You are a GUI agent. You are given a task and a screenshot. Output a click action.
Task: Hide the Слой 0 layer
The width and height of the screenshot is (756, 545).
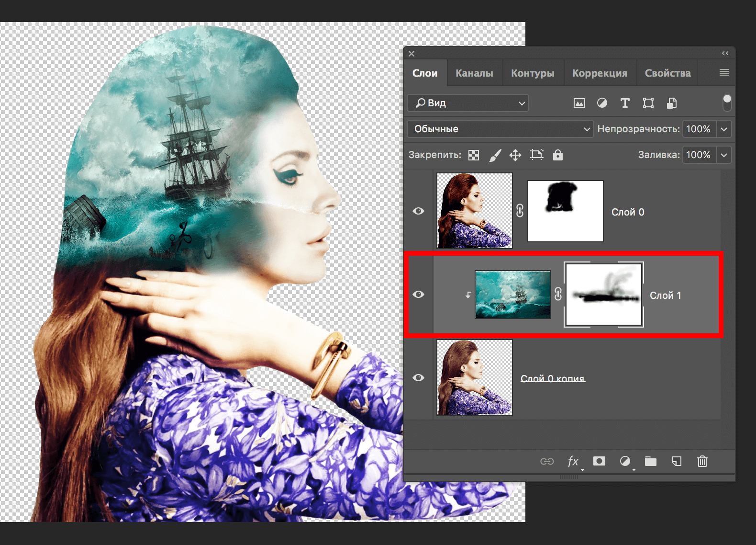[419, 211]
